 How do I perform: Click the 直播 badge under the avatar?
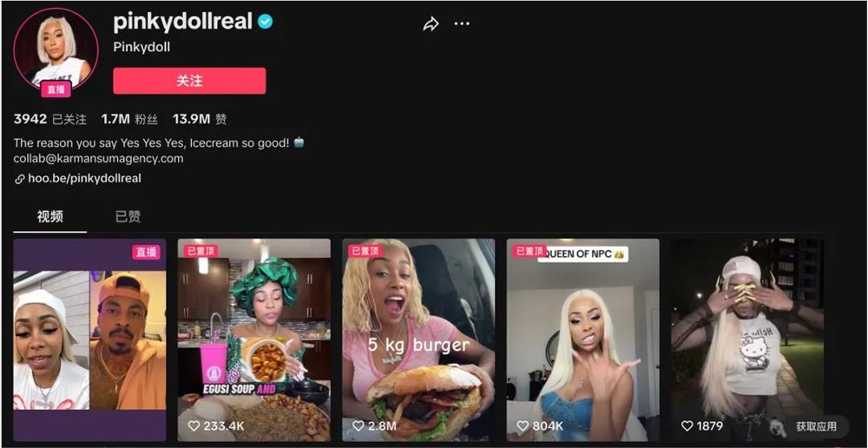56,89
